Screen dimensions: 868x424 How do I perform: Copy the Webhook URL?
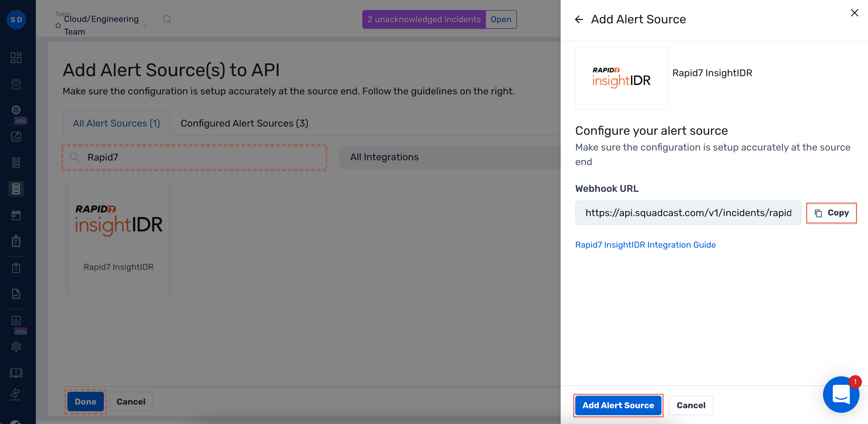(x=831, y=212)
